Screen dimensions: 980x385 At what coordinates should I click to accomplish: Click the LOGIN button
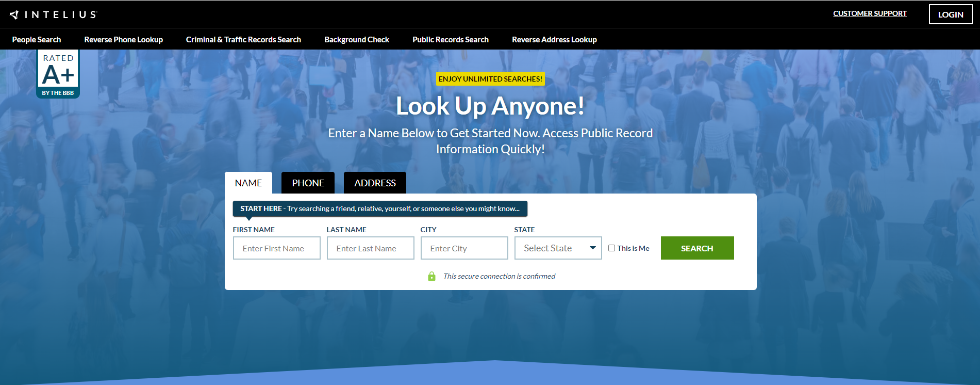[951, 14]
